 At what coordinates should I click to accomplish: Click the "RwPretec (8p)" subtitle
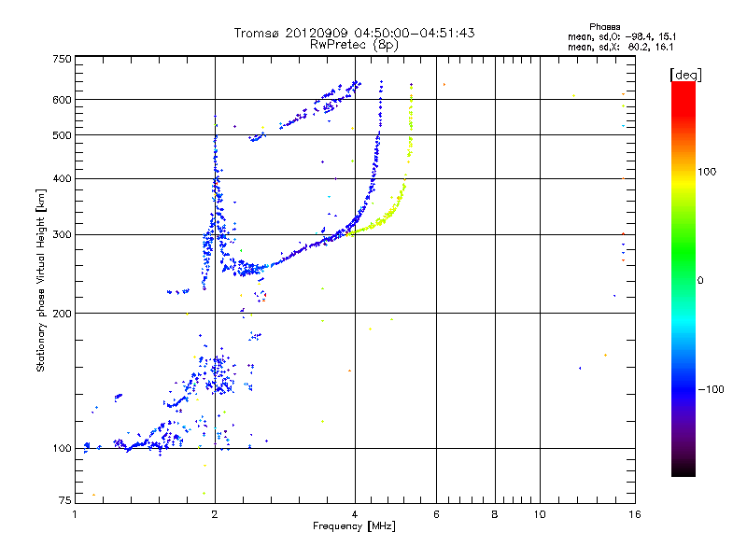point(354,45)
